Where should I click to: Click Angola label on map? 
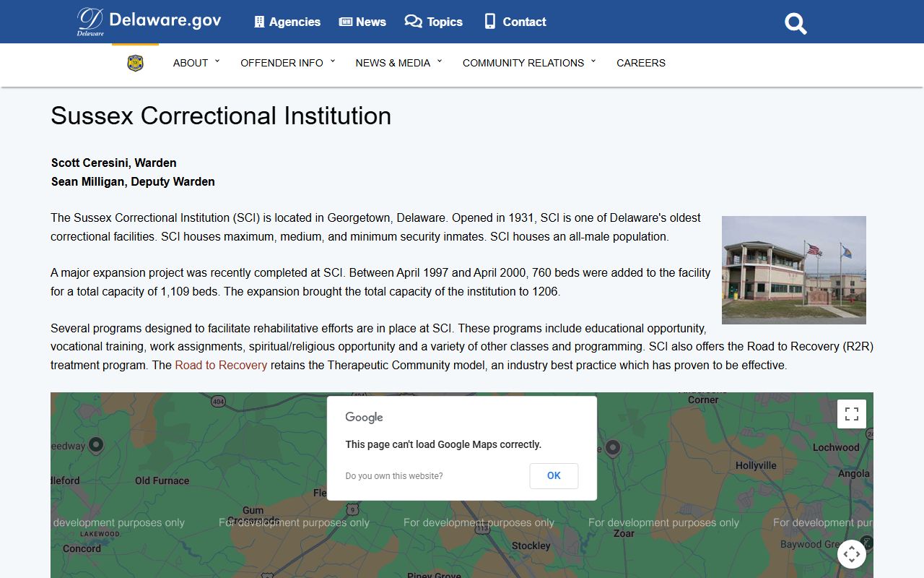point(854,474)
